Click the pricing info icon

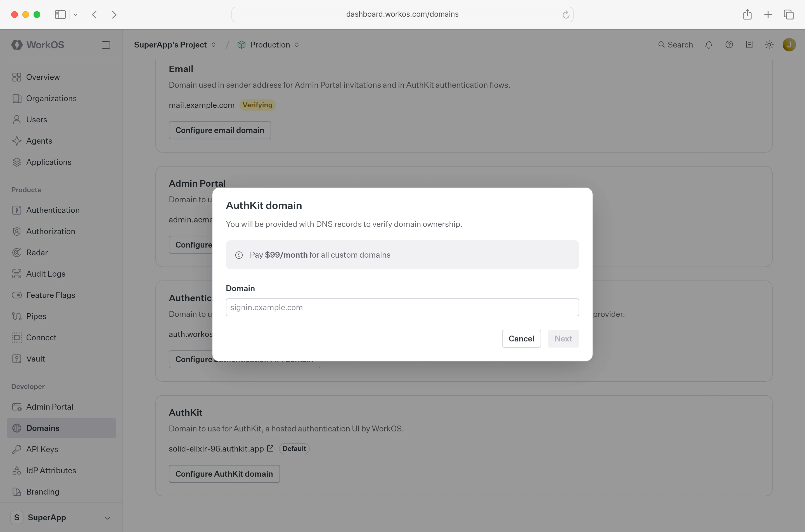(x=239, y=255)
